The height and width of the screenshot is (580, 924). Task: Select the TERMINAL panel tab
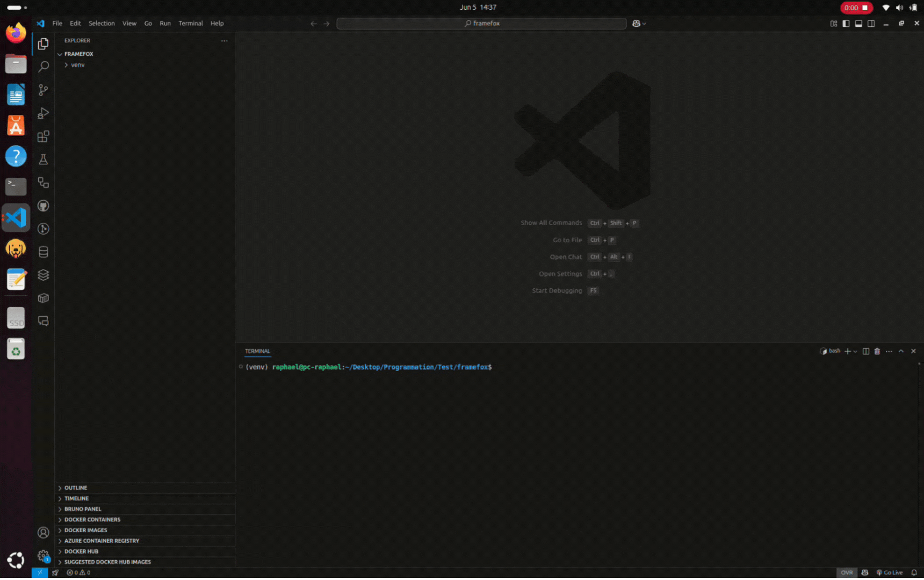pos(258,351)
